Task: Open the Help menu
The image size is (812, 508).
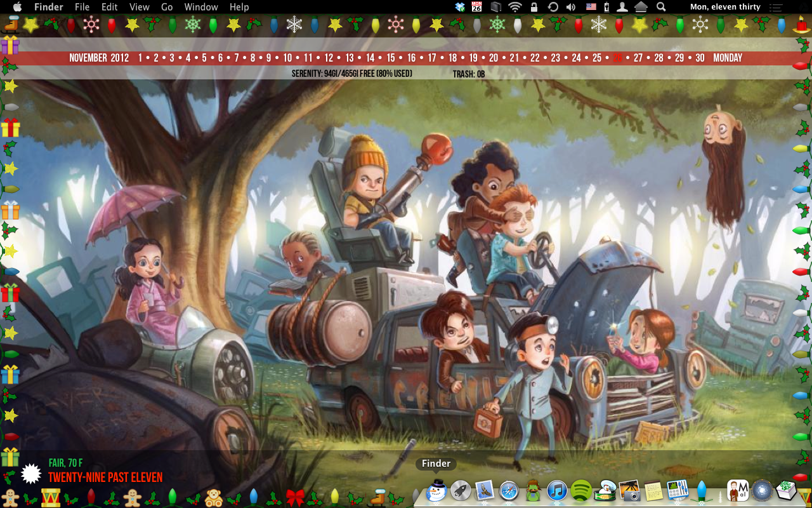Action: 239,7
